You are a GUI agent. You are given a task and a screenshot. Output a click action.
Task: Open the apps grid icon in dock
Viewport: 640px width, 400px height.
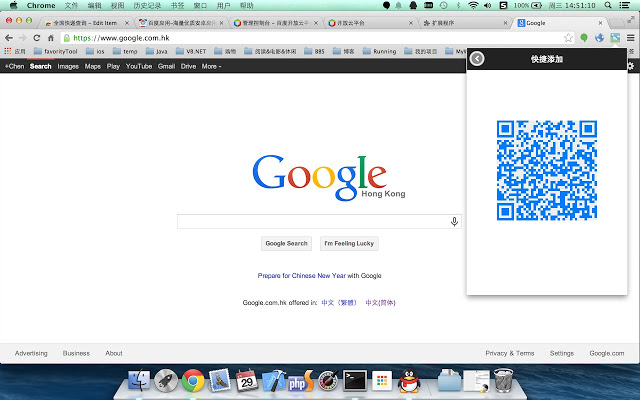tap(382, 380)
